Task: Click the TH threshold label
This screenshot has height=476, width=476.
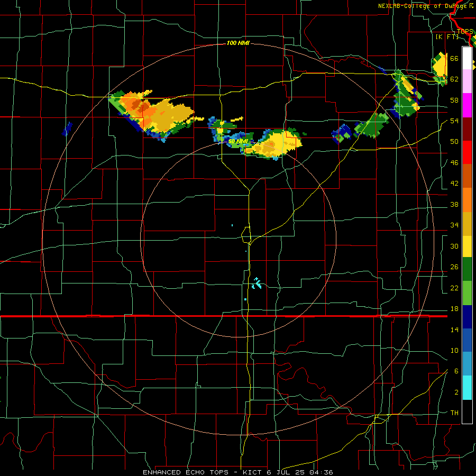Action: click(454, 413)
